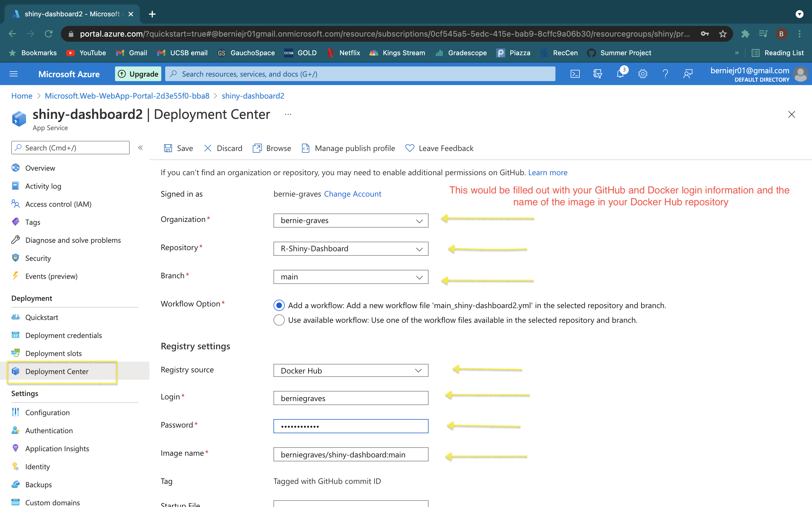This screenshot has width=812, height=507.
Task: Expand the Repository dropdown
Action: tap(351, 249)
